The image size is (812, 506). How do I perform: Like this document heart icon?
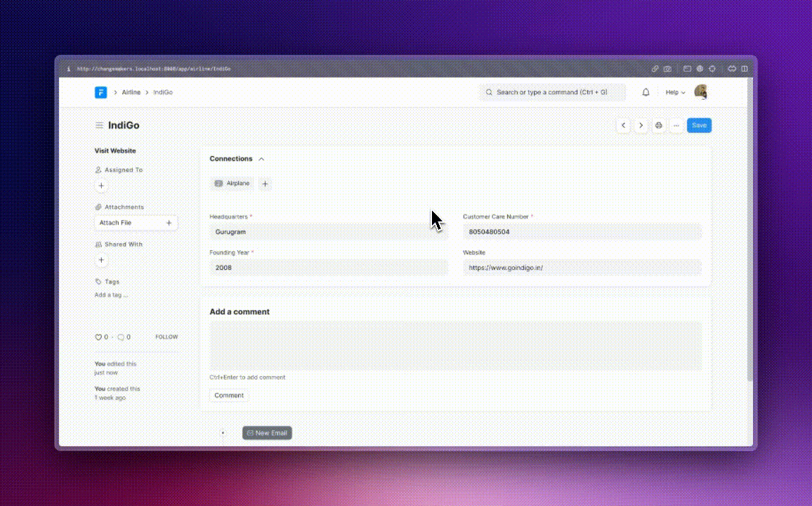[x=98, y=337]
